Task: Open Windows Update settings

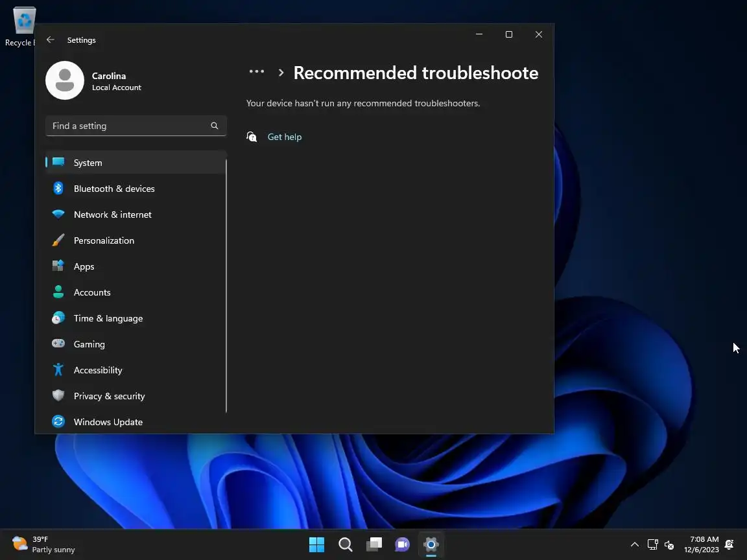Action: coord(136,422)
